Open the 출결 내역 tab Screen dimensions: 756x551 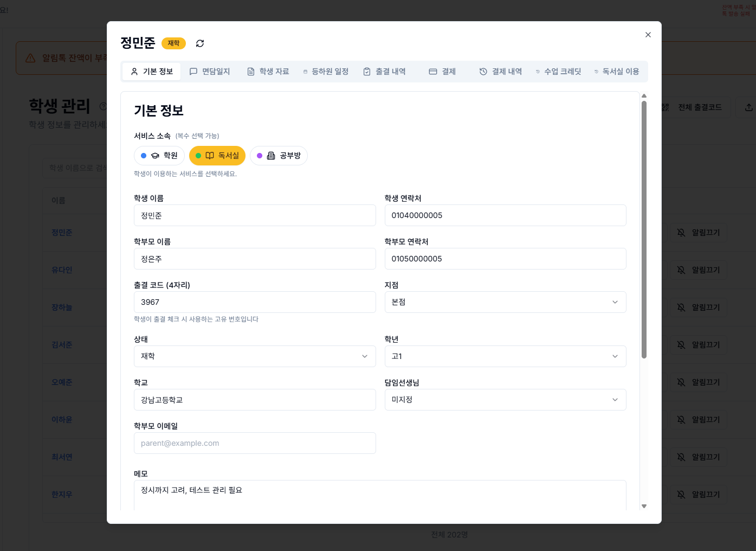click(x=384, y=72)
